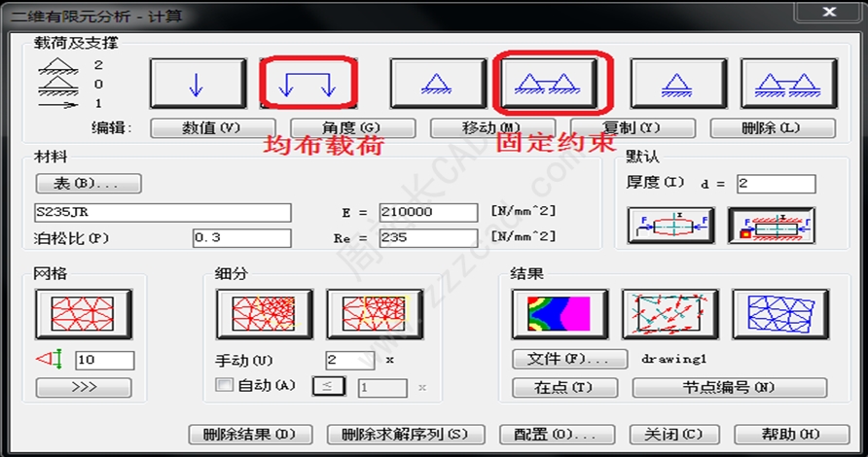Screen dimensions: 868x457
Task: Open the material table 表(B)...
Action: (x=89, y=183)
